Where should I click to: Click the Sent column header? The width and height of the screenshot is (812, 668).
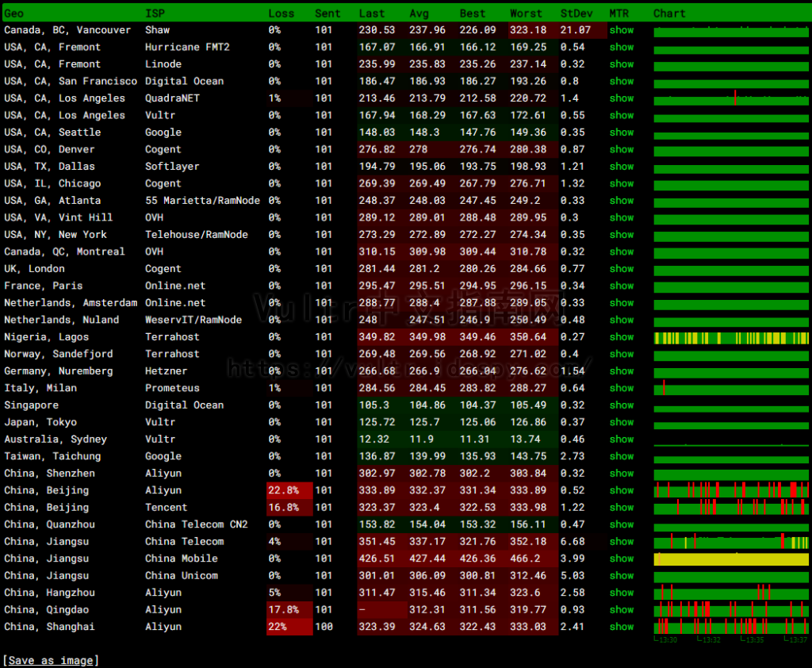pos(327,13)
